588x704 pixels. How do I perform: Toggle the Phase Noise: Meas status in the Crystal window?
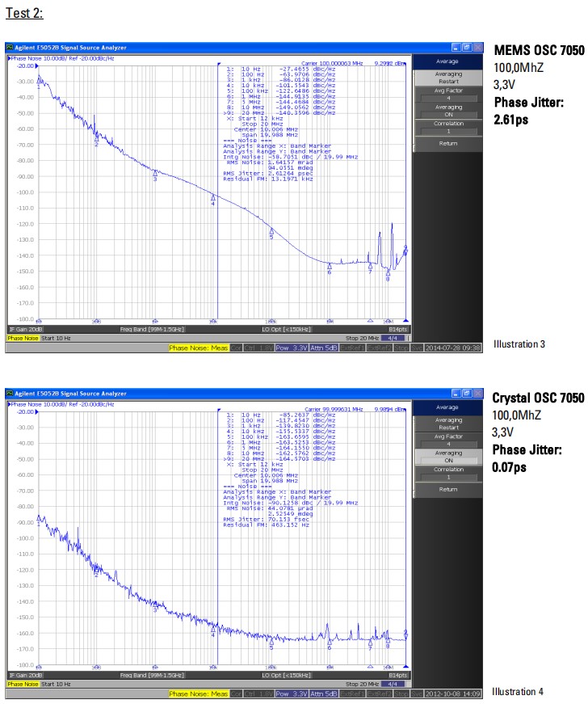[198, 693]
